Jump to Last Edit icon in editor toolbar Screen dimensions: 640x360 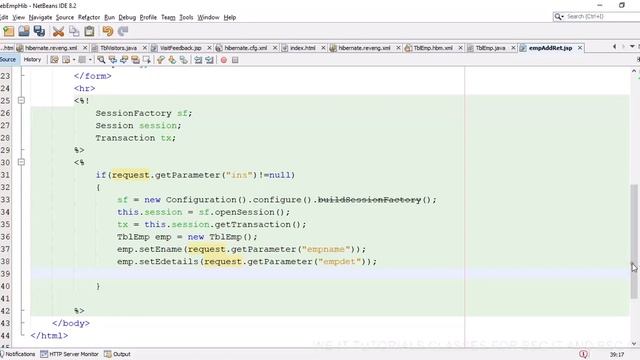pyautogui.click(x=54, y=60)
